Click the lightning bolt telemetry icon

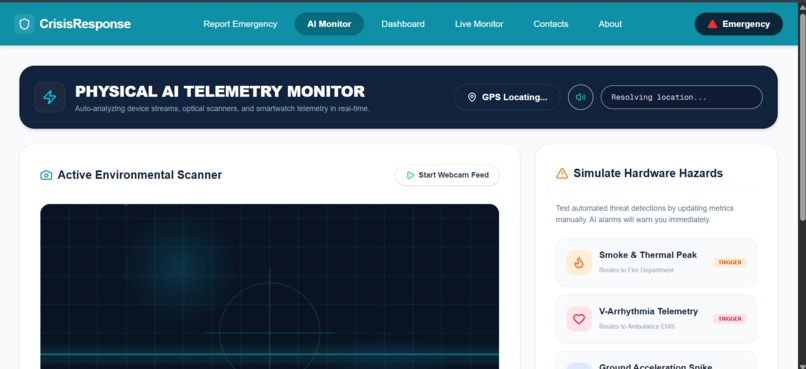[x=49, y=97]
